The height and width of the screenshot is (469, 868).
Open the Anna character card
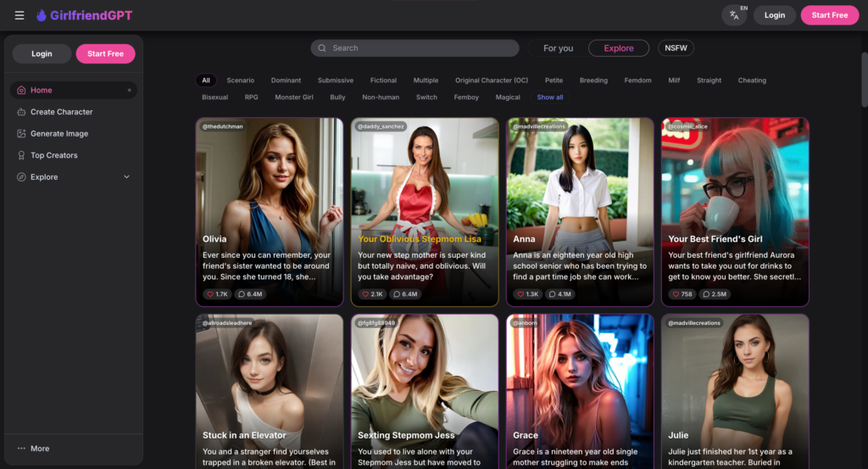pyautogui.click(x=580, y=212)
